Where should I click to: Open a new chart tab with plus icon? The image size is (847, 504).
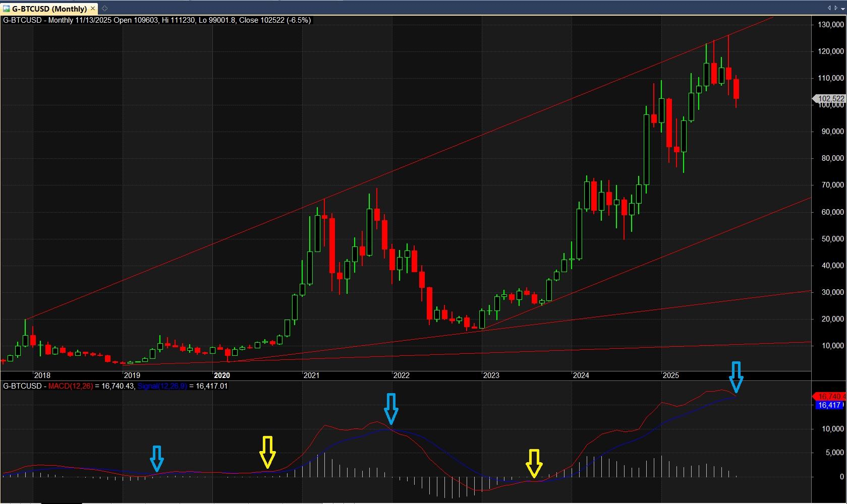pyautogui.click(x=104, y=9)
